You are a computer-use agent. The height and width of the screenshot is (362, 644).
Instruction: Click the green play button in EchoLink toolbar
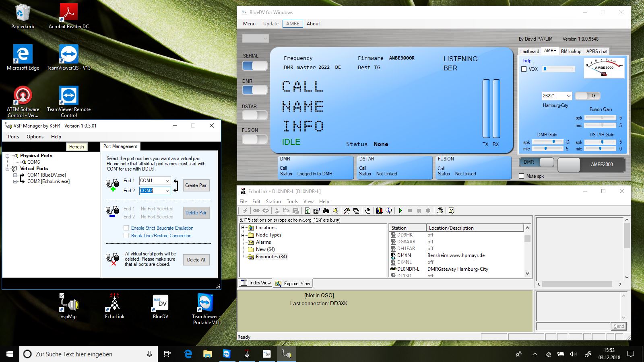pyautogui.click(x=400, y=210)
